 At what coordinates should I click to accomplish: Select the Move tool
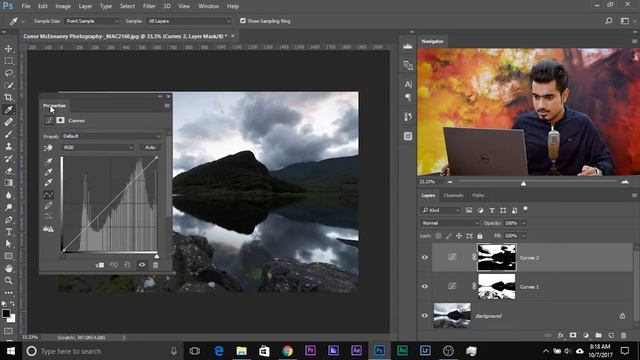pyautogui.click(x=9, y=49)
